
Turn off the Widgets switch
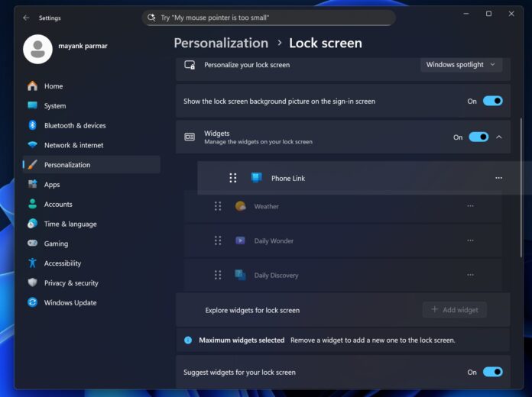[478, 137]
